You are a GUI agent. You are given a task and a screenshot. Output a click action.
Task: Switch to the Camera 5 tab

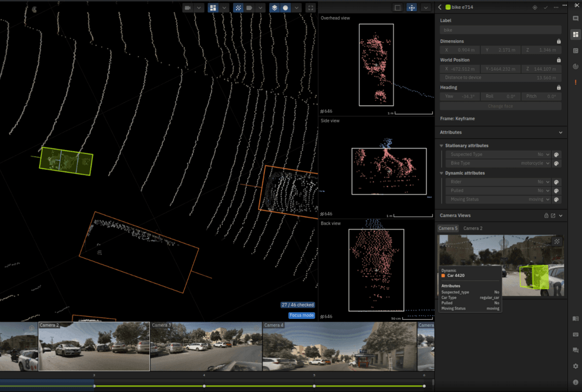[448, 228]
